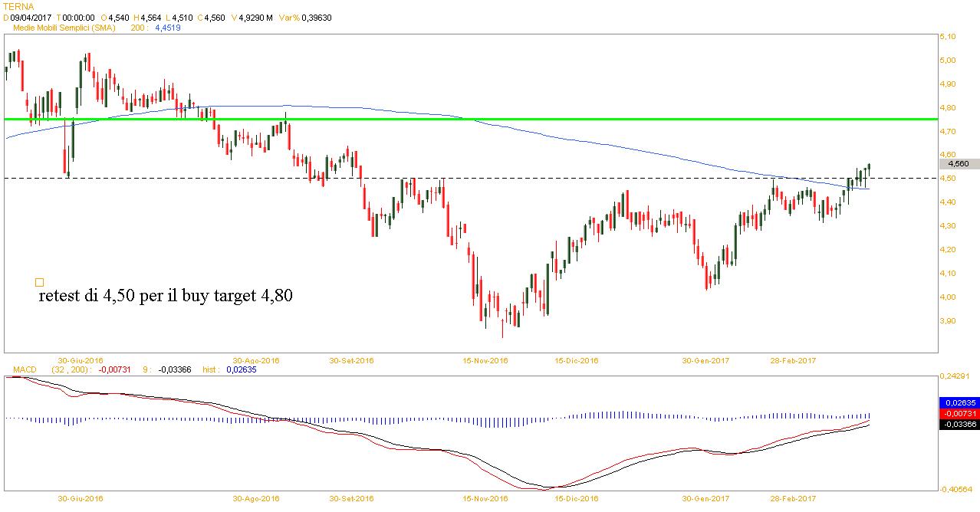Select the blue 0,02635 histogram value tag
980x512 pixels.
[958, 402]
